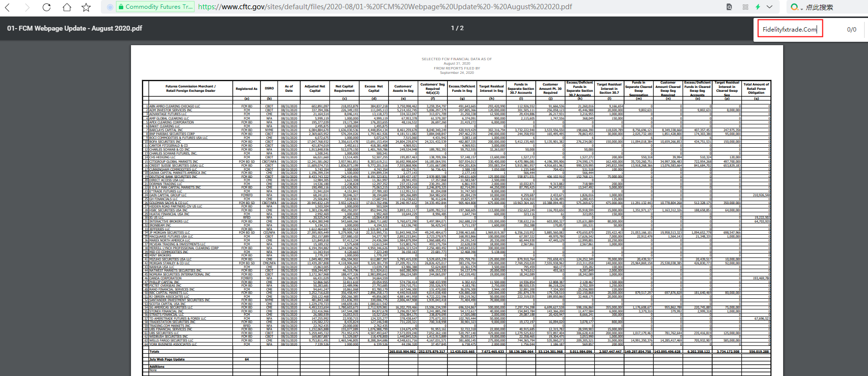The height and width of the screenshot is (376, 868).
Task: Click the As of Date column header
Action: (x=289, y=88)
